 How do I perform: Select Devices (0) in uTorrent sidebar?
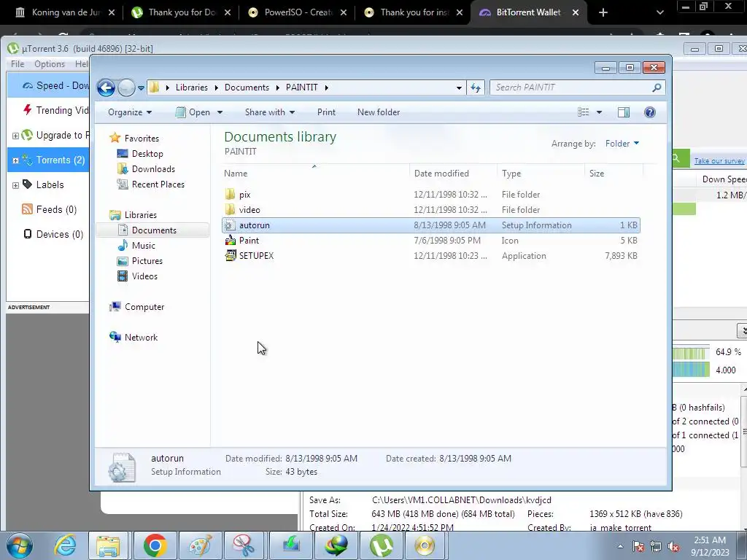pos(53,234)
